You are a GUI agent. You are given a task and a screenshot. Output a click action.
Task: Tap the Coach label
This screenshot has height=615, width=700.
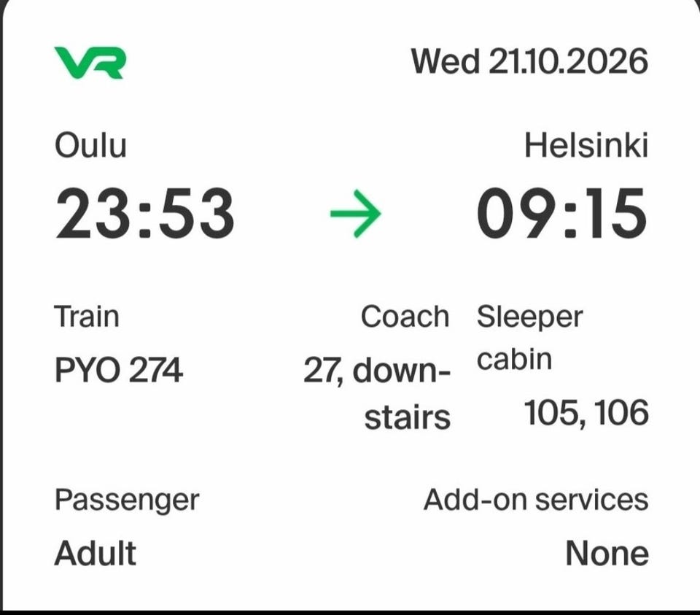point(405,317)
